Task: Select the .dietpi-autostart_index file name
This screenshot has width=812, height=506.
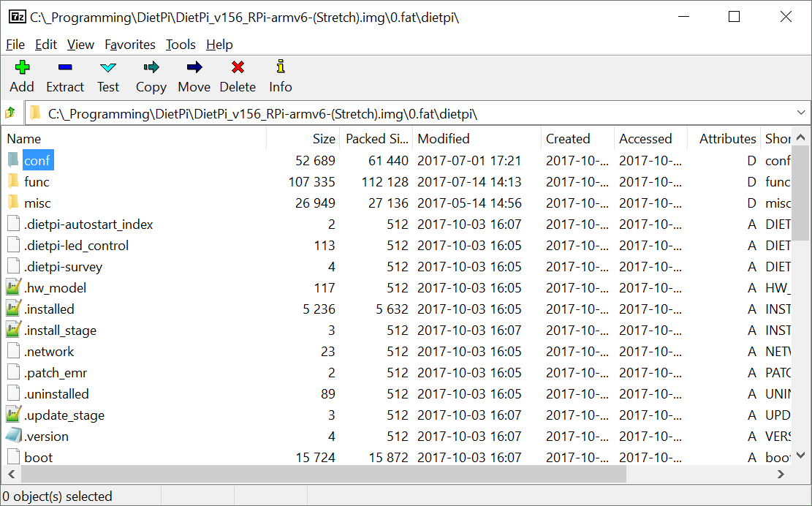Action: 88,224
